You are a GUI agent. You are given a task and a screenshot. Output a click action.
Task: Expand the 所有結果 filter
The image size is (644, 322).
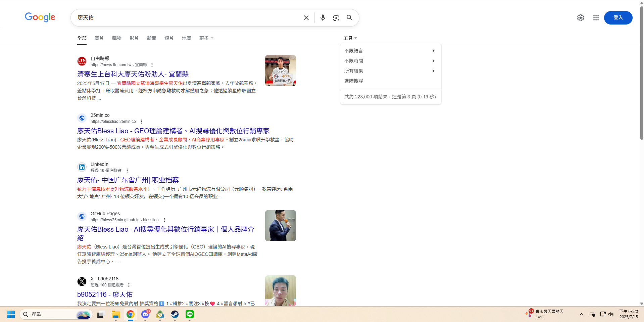(x=391, y=71)
